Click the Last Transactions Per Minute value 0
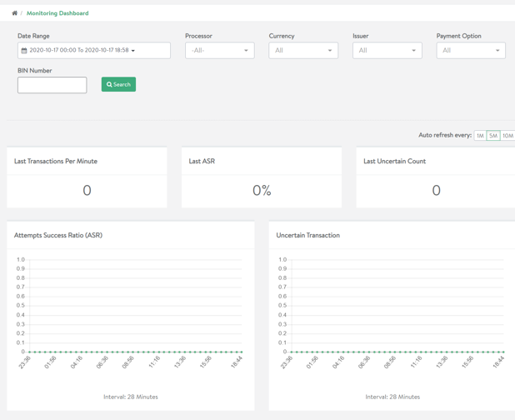Image resolution: width=515 pixels, height=420 pixels. pyautogui.click(x=87, y=191)
